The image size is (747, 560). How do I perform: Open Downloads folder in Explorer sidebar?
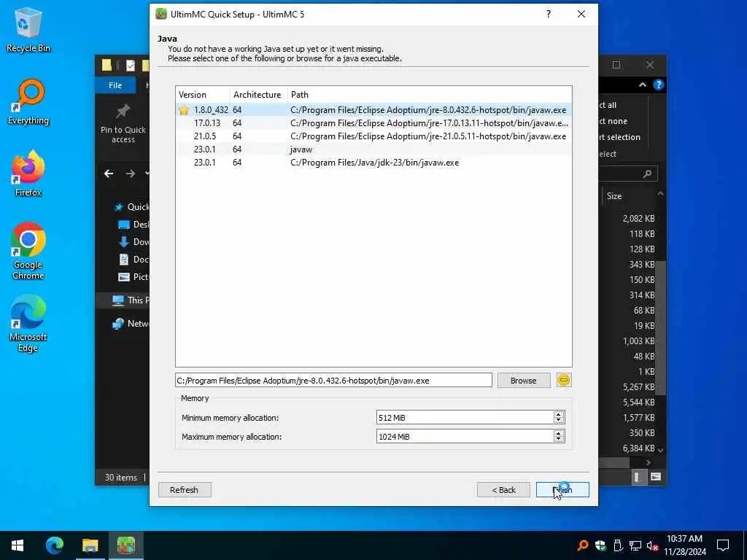click(x=134, y=242)
